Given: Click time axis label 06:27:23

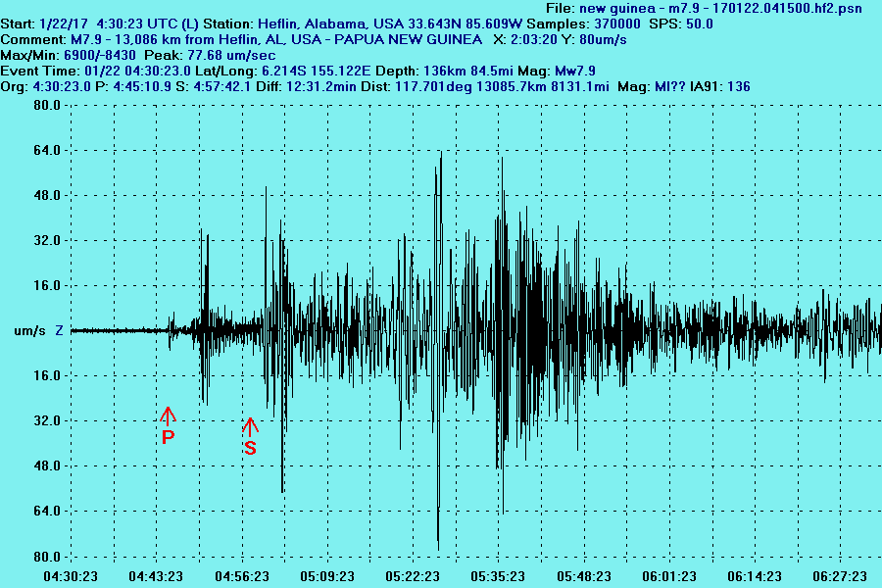Looking at the screenshot, I should click(840, 576).
